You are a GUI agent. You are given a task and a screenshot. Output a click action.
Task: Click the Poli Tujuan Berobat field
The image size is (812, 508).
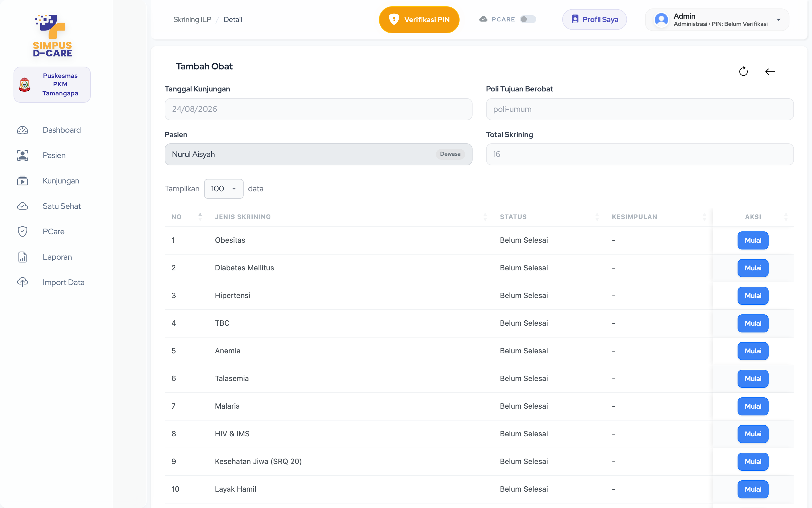coord(639,109)
